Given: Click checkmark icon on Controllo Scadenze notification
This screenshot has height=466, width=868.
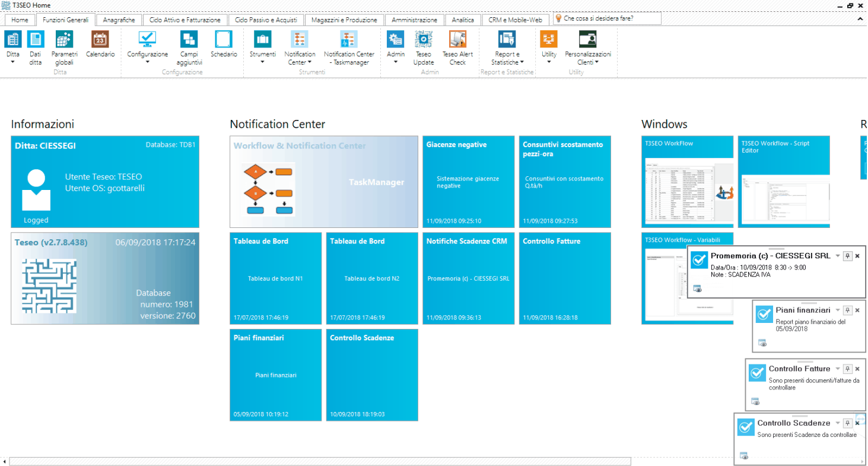Looking at the screenshot, I should [746, 427].
